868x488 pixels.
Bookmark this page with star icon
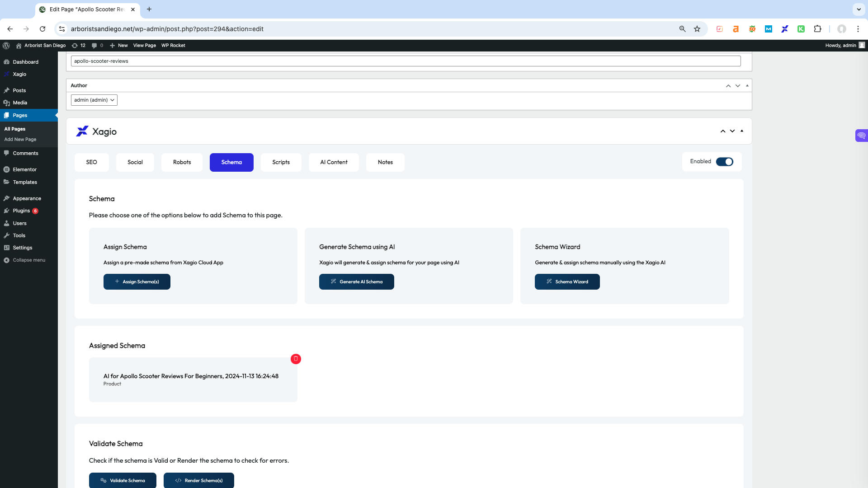tap(697, 29)
